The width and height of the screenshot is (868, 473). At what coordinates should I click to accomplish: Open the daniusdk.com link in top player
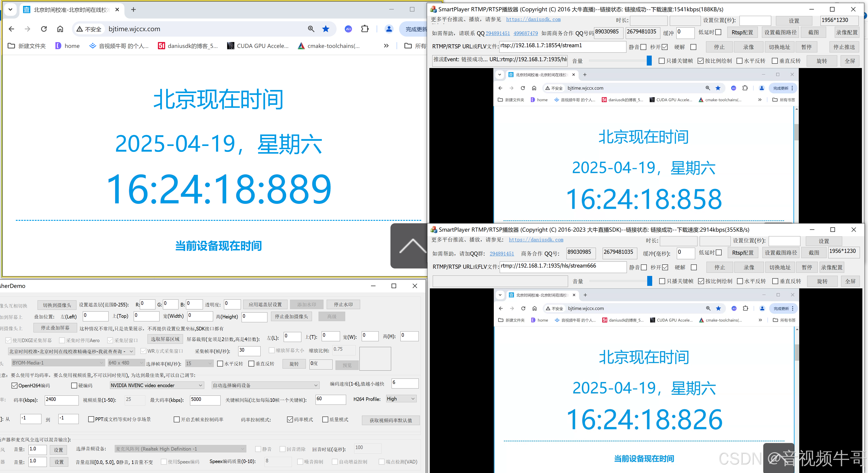click(533, 19)
